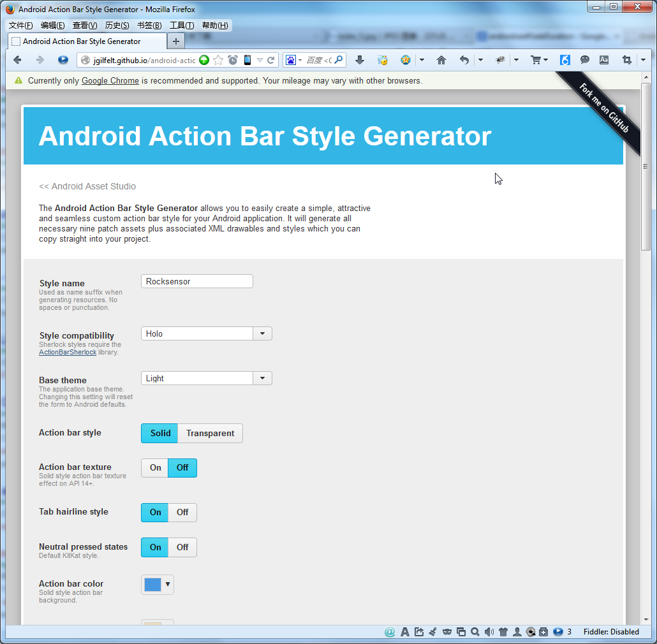The height and width of the screenshot is (644, 657).
Task: Open the Baidu search engine selector
Action: [293, 61]
